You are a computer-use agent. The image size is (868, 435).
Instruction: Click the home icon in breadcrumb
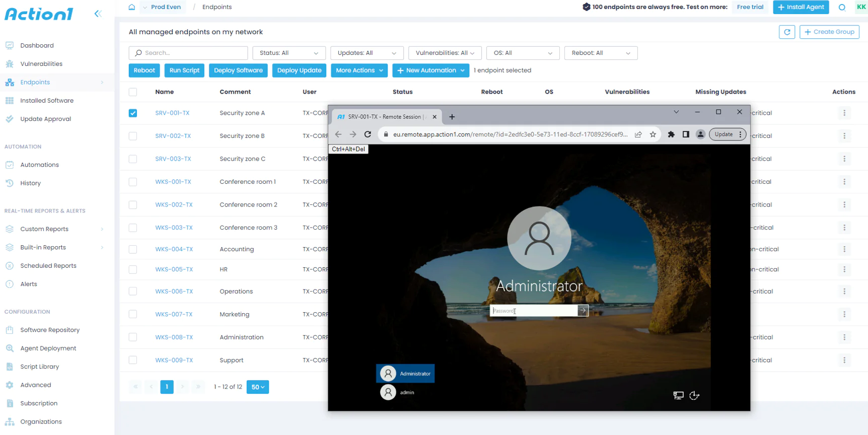(132, 7)
